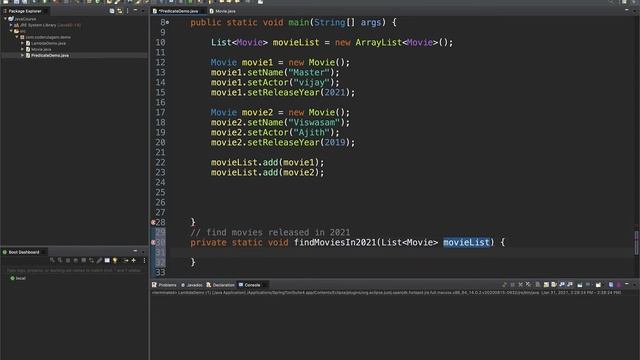Viewport: 640px width, 360px height.
Task: Click Console open console icon
Action: tap(598, 285)
